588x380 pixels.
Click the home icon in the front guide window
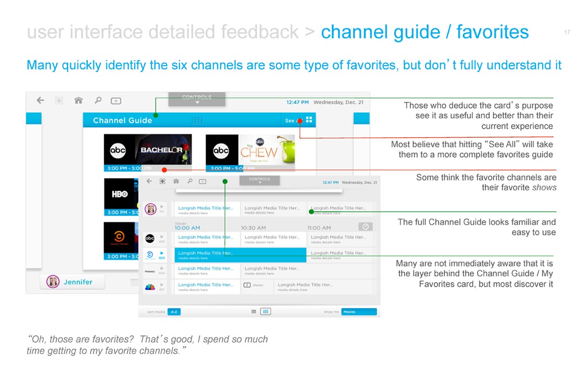(176, 181)
